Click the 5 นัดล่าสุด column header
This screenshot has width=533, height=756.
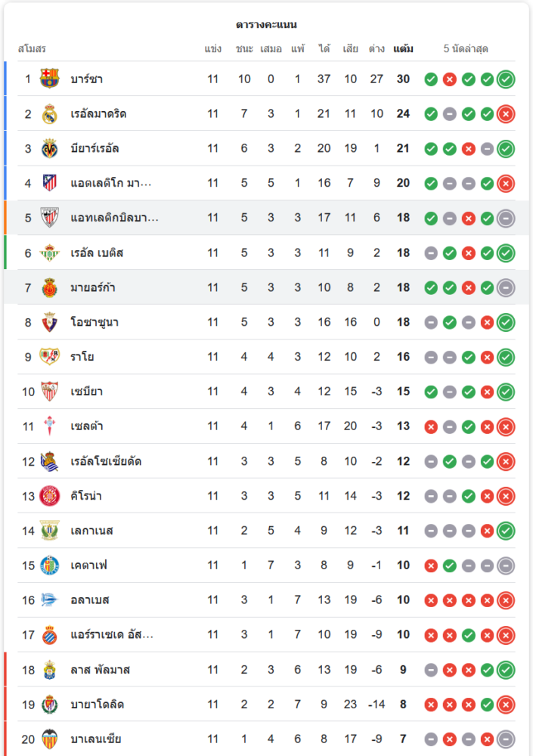[x=466, y=49]
